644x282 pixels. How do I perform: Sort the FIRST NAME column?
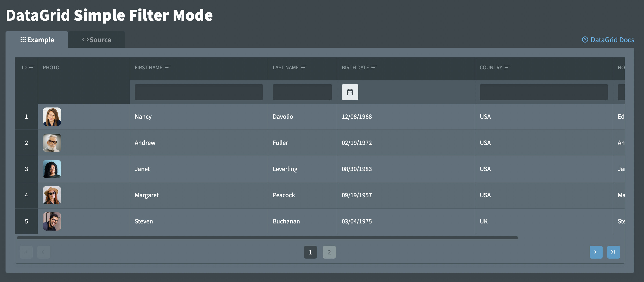click(x=167, y=67)
